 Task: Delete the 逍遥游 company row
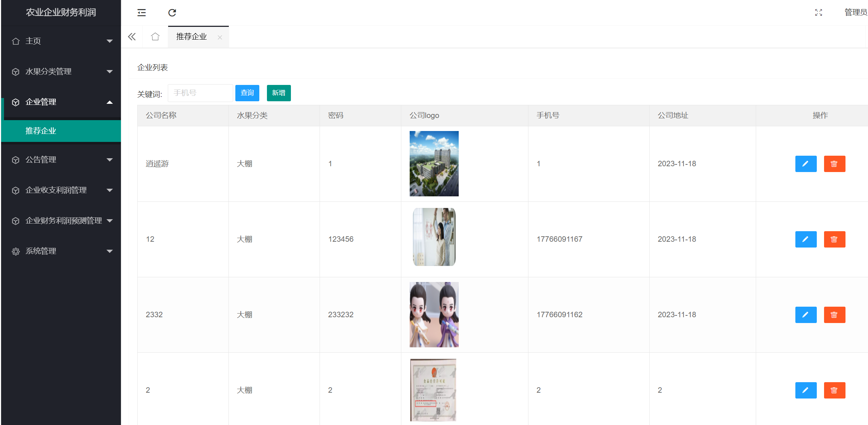(834, 164)
